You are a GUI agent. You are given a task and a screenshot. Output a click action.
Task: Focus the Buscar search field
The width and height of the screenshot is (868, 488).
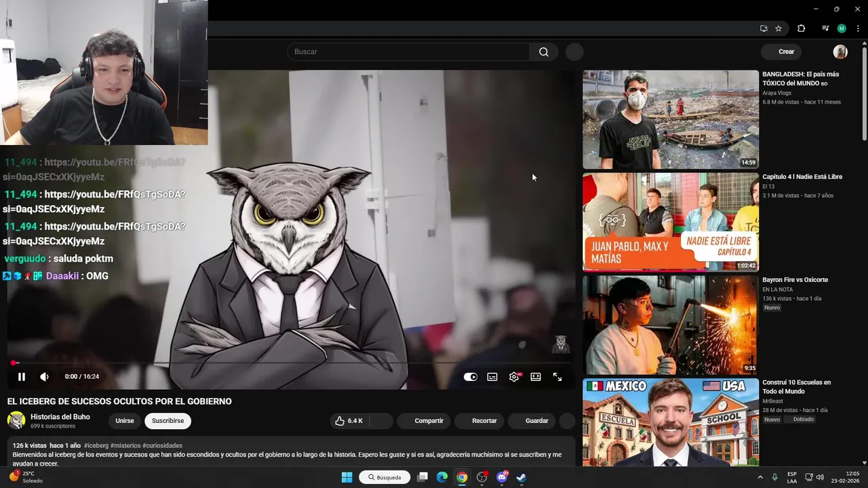tap(409, 52)
